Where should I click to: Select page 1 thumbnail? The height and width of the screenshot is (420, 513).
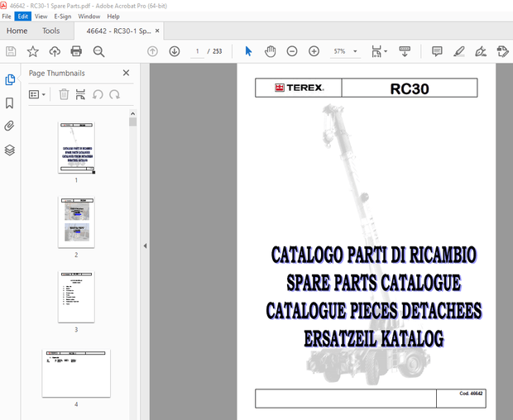pyautogui.click(x=76, y=147)
